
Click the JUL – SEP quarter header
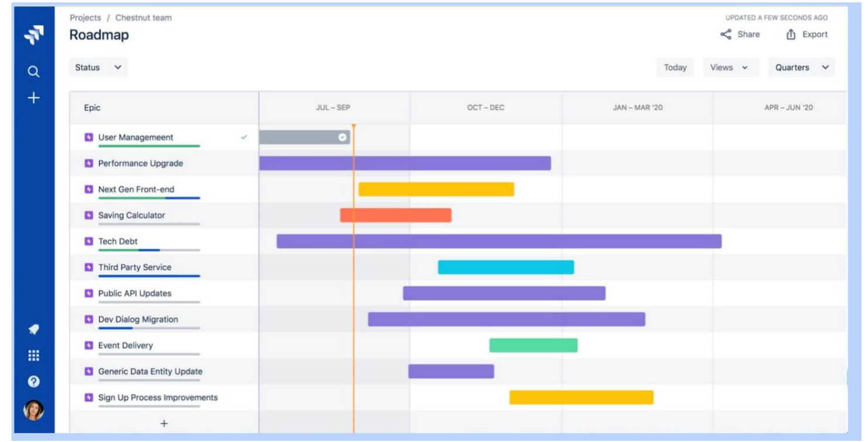pyautogui.click(x=333, y=107)
